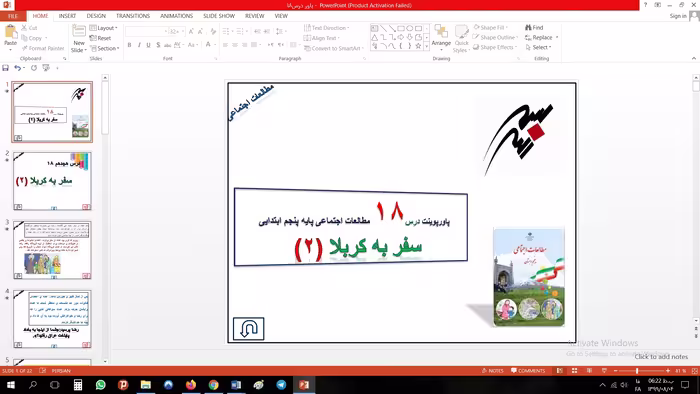Click the Undo arrow icon
The height and width of the screenshot is (394, 700).
click(17, 68)
